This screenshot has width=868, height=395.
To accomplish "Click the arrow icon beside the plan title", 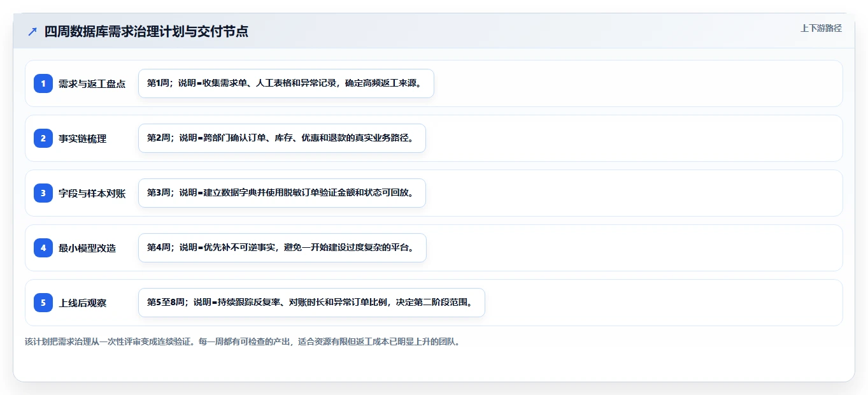I will [x=32, y=31].
